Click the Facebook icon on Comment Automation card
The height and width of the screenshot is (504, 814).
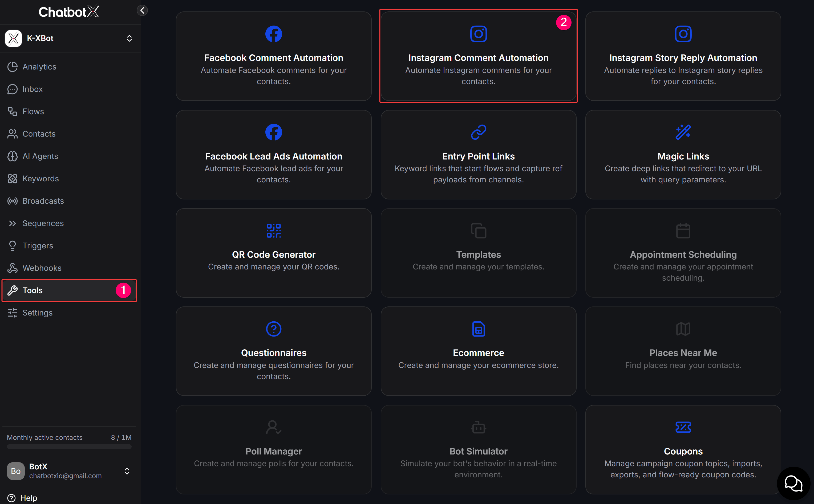[x=274, y=34]
